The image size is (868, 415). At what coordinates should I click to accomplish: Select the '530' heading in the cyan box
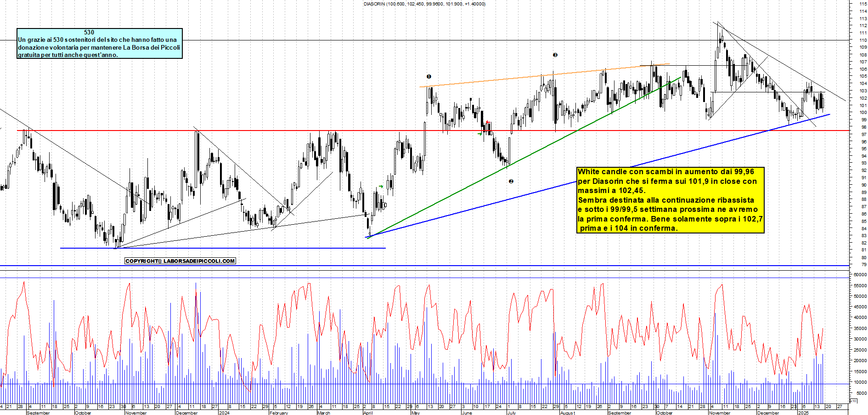pyautogui.click(x=89, y=32)
